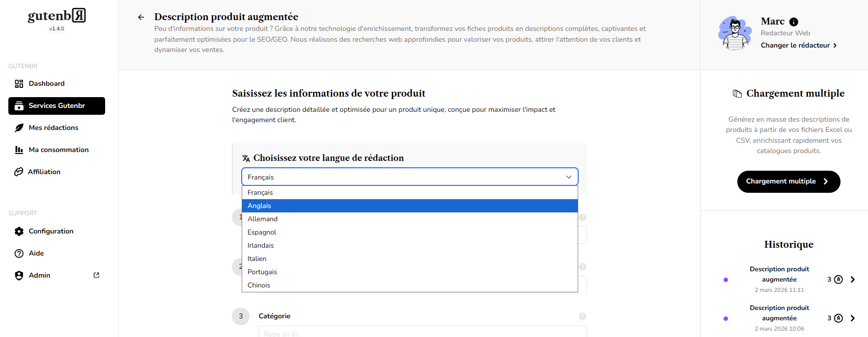
Task: Click the Gutenbr logo
Action: click(56, 16)
